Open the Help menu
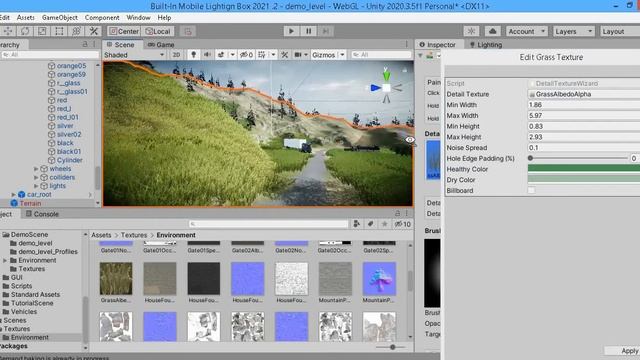 (x=164, y=18)
